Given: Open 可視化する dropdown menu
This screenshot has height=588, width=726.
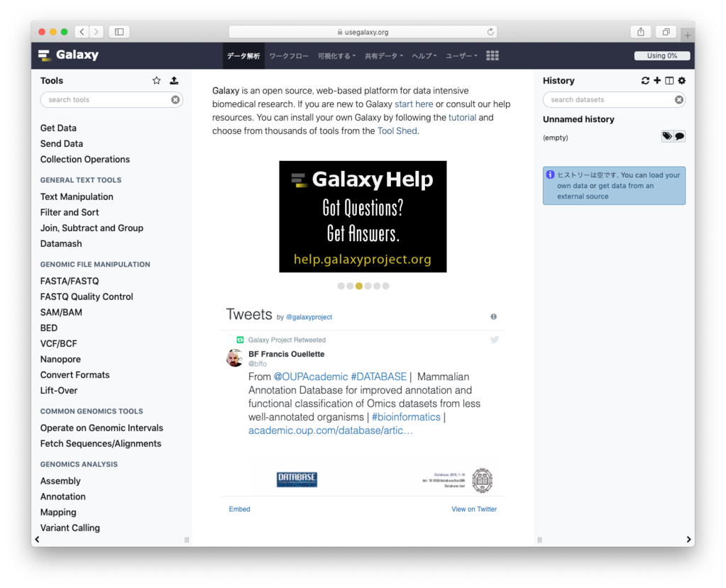Looking at the screenshot, I should click(x=336, y=56).
